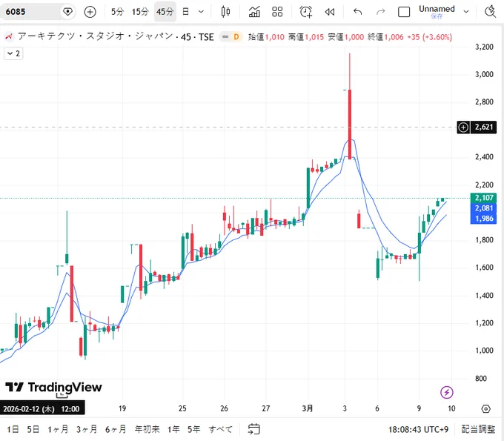Add a symbol to compare with plus icon
Viewport: 504px width, 441px height.
click(x=90, y=12)
